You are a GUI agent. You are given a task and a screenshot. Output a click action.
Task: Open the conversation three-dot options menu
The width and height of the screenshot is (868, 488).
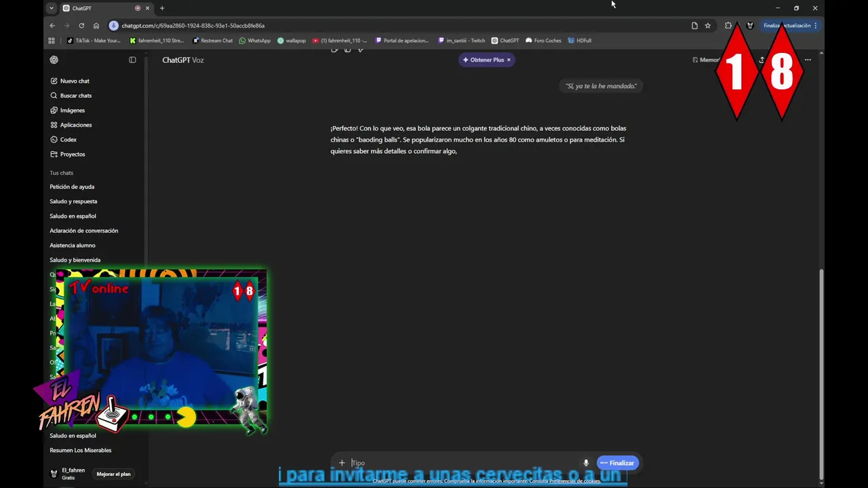(x=808, y=60)
